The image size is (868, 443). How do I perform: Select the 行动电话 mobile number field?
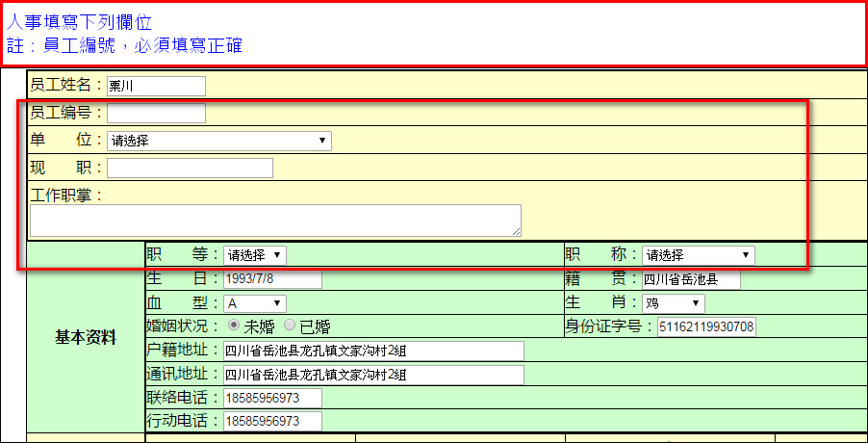pyautogui.click(x=271, y=421)
